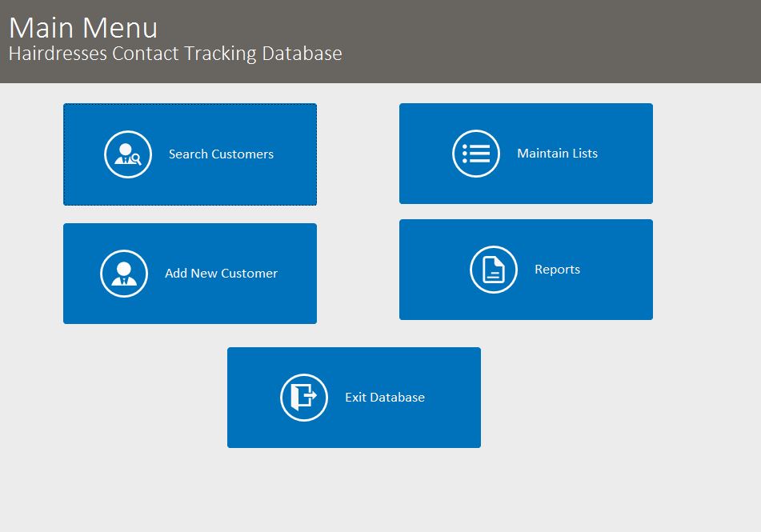Click the Add New Customer person icon
The height and width of the screenshot is (532, 761).
click(x=124, y=274)
